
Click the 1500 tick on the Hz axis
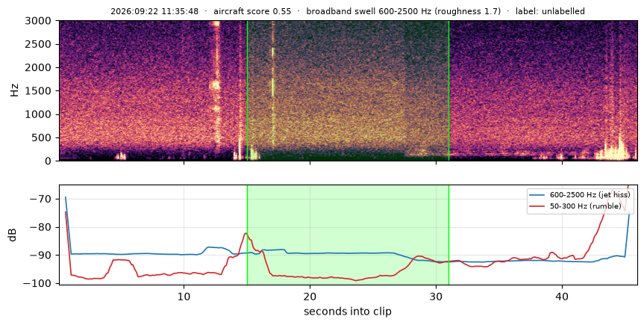pyautogui.click(x=38, y=91)
